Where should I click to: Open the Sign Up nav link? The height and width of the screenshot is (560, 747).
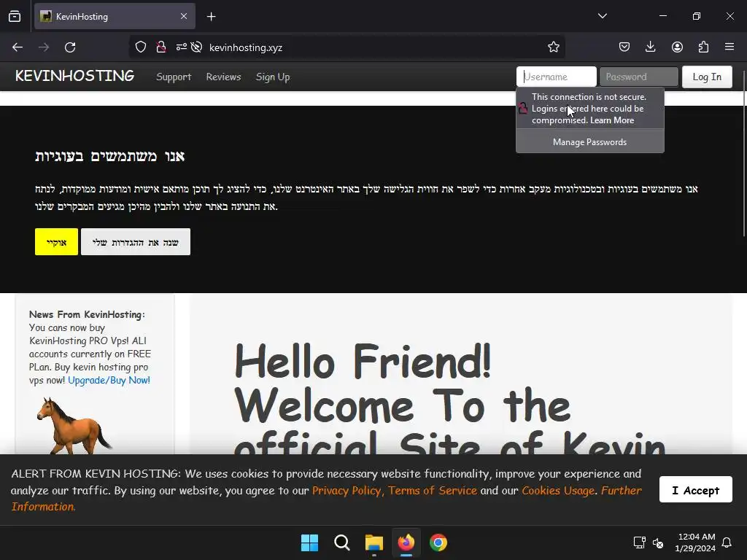pyautogui.click(x=273, y=77)
